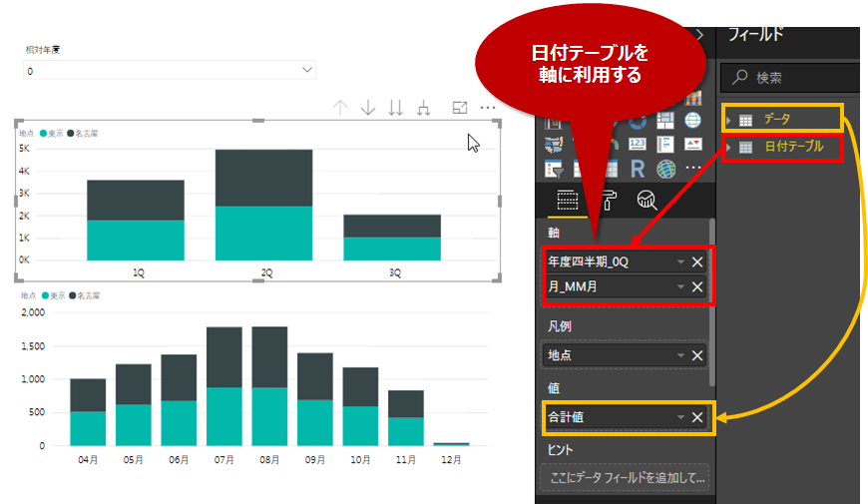This screenshot has height=504, width=868.
Task: Select the multi-row card visualization icon
Action: [x=664, y=145]
